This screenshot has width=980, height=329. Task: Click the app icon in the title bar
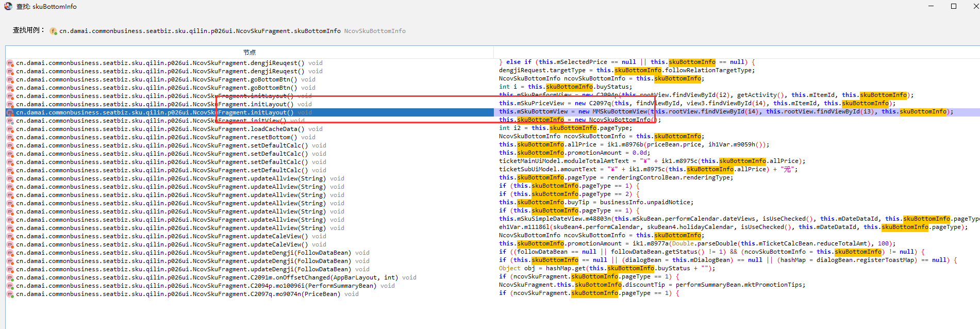pos(8,6)
